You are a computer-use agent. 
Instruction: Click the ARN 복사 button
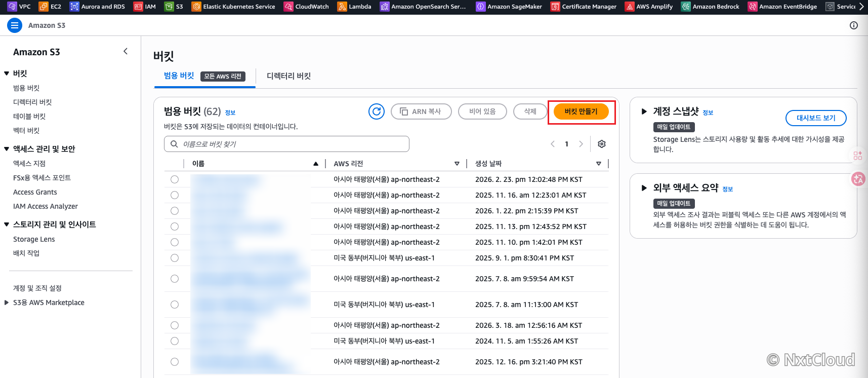[421, 111]
